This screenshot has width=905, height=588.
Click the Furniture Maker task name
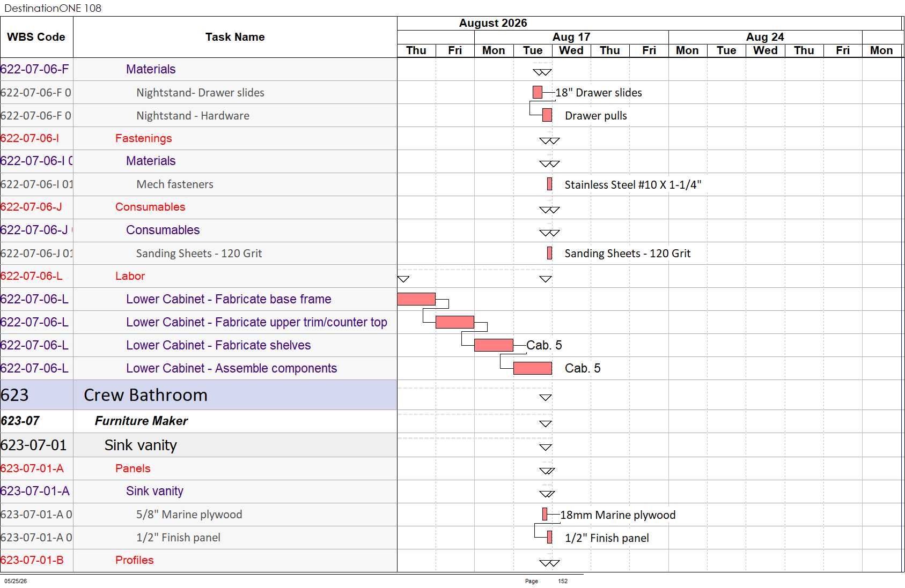pyautogui.click(x=141, y=421)
